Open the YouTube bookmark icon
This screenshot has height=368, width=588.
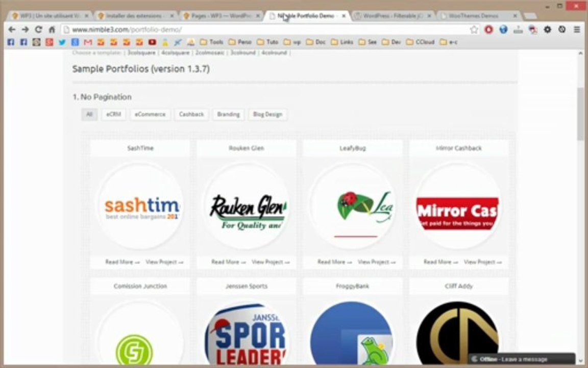click(152, 42)
